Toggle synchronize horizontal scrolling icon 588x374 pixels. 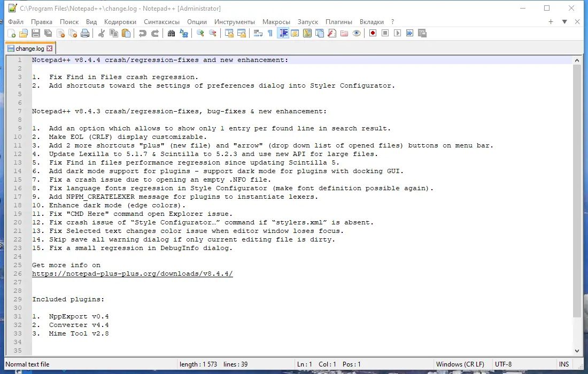tap(242, 33)
